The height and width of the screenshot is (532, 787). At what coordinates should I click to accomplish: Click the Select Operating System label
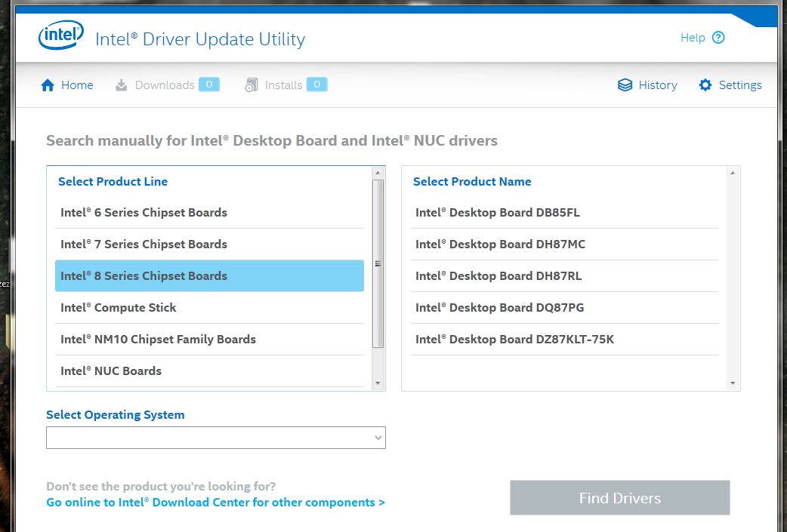pyautogui.click(x=116, y=415)
